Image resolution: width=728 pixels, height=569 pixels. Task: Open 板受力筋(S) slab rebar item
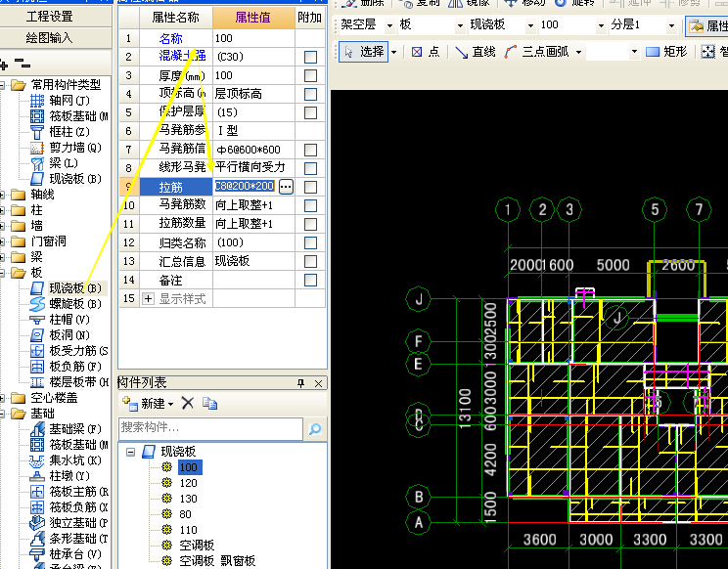(x=69, y=351)
